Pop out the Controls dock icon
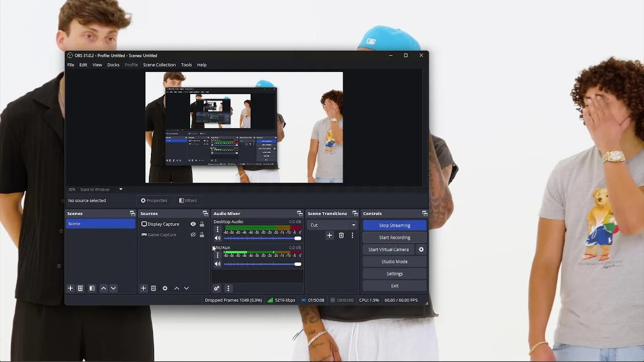Screen dimensions: 644x362 [425, 214]
